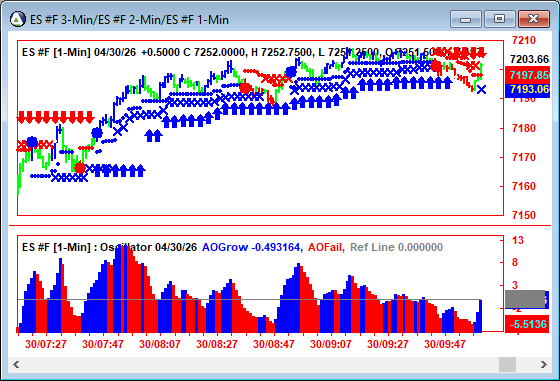Click the left arrow of horizontal scrollbar
Screen dimensions: 560x381
pyautogui.click(x=16, y=365)
